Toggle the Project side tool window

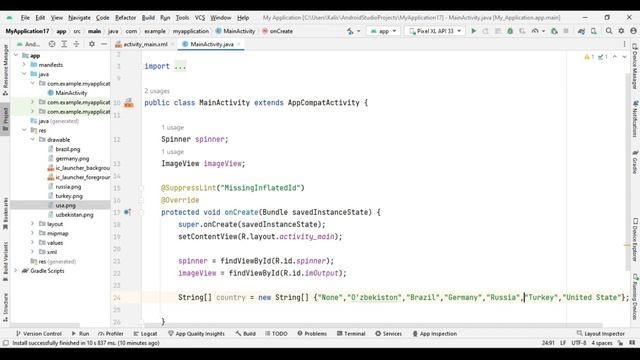pos(5,118)
